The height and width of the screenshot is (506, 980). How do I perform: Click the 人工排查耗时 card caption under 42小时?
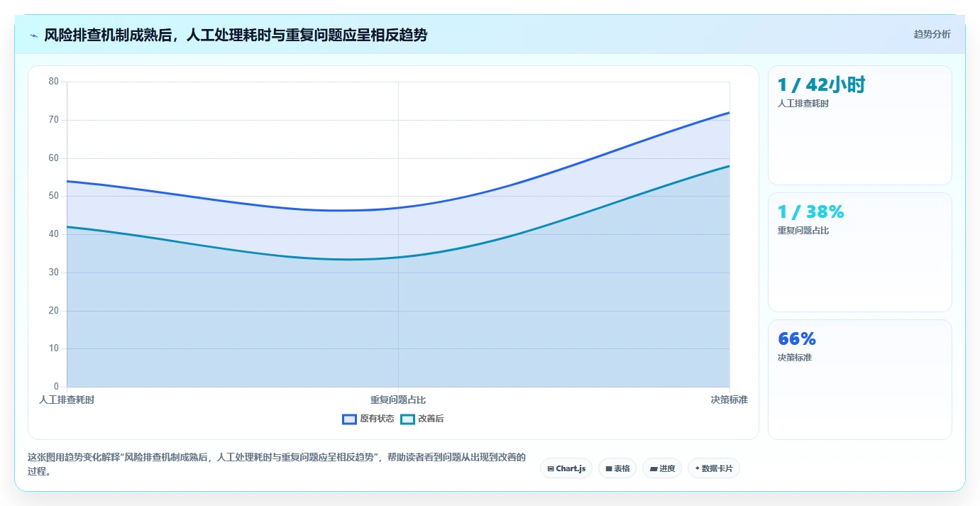(x=803, y=104)
